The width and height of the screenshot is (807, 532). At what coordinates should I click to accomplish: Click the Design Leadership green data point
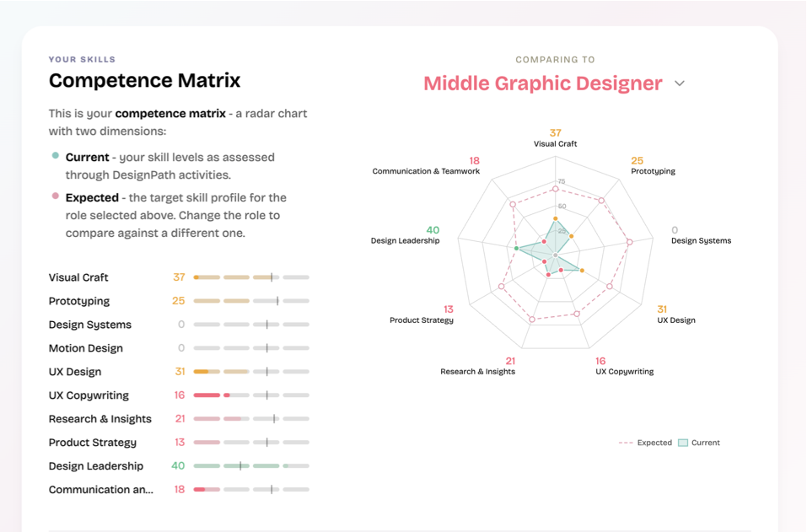pyautogui.click(x=517, y=249)
